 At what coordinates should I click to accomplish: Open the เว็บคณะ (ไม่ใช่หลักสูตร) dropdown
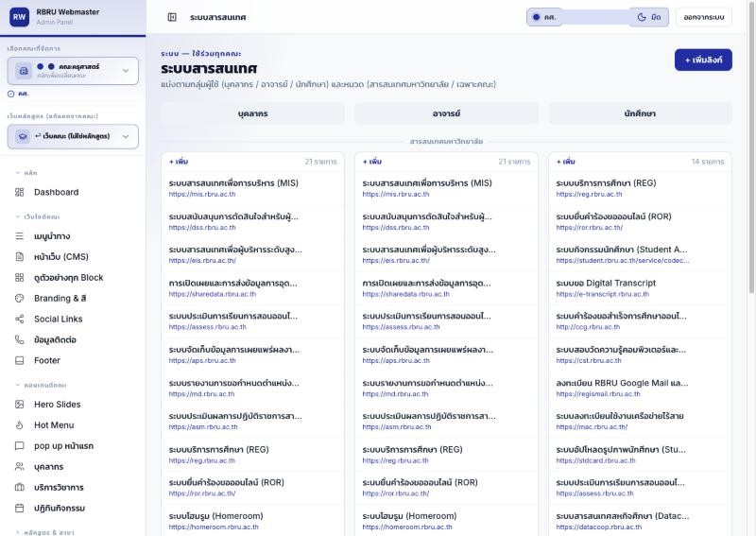point(73,136)
